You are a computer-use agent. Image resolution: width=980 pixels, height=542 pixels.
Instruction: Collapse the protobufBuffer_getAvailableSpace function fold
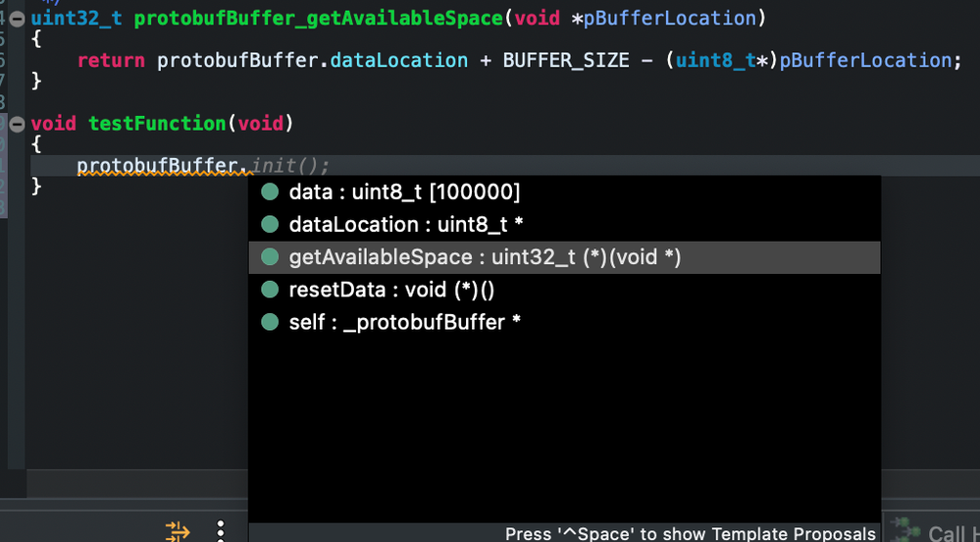17,19
